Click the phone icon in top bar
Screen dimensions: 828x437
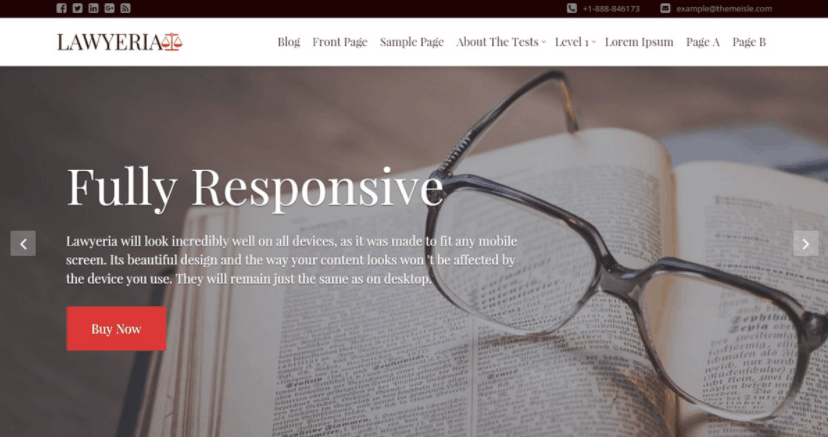(x=571, y=8)
